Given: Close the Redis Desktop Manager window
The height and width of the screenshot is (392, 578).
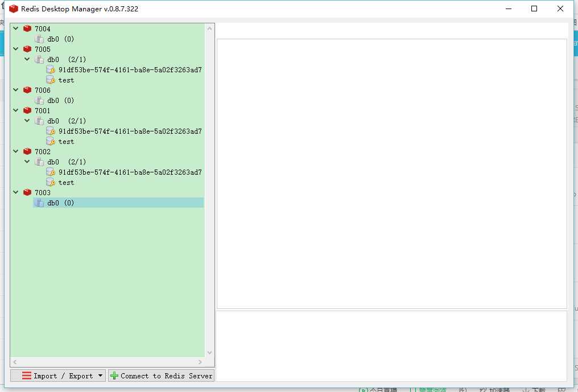Looking at the screenshot, I should pyautogui.click(x=560, y=9).
